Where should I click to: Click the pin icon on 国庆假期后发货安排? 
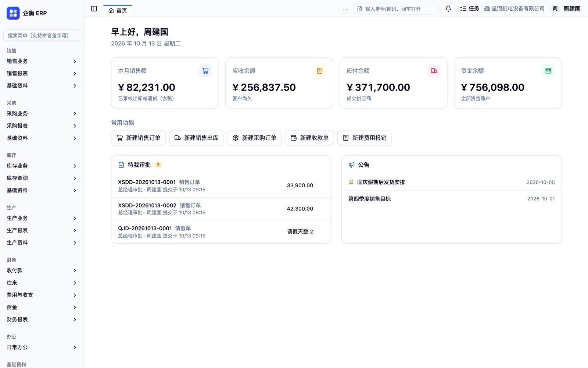351,182
